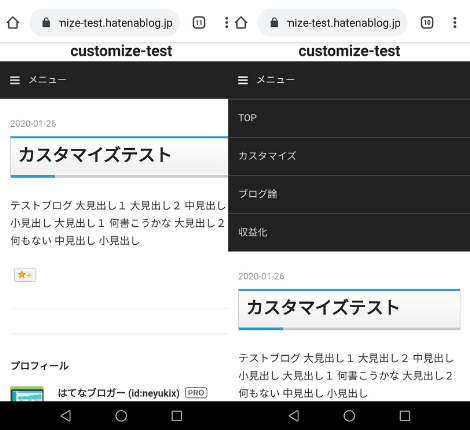Image resolution: width=470 pixels, height=430 pixels.
Task: Tap the lock icon in the left address bar
Action: pyautogui.click(x=46, y=23)
